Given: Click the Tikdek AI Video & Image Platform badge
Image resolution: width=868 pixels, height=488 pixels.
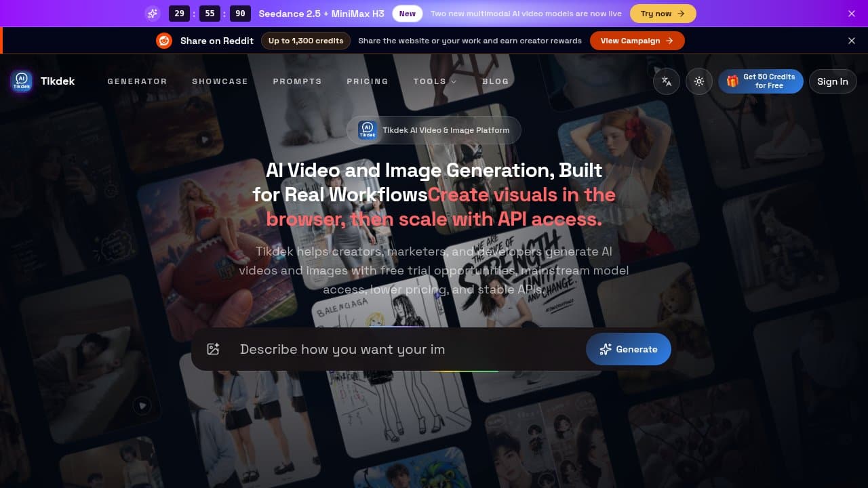Looking at the screenshot, I should point(434,130).
